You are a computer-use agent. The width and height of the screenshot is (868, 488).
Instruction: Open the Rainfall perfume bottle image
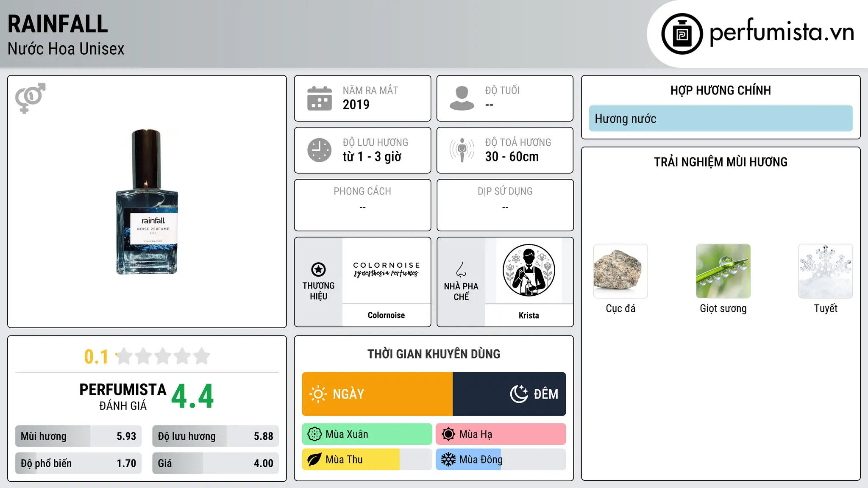[147, 202]
